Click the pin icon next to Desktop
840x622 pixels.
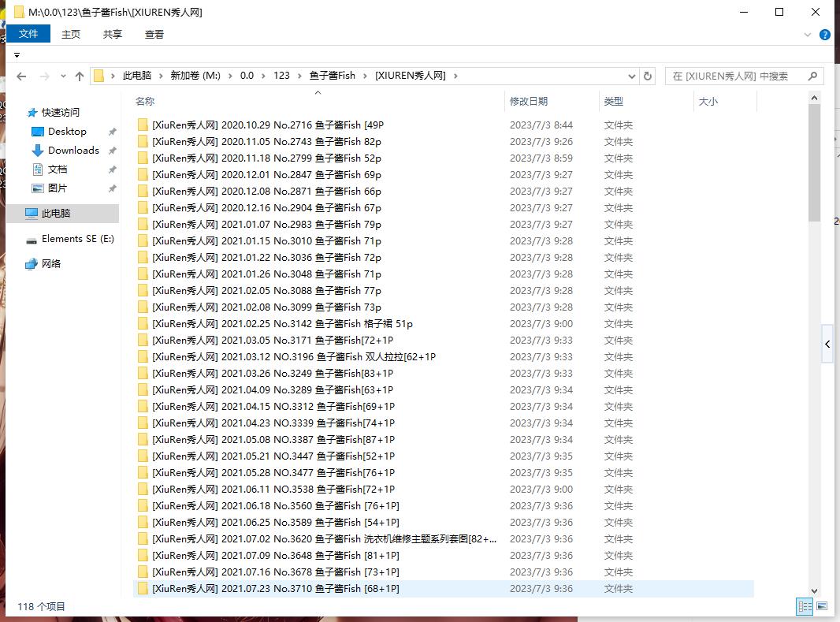112,132
